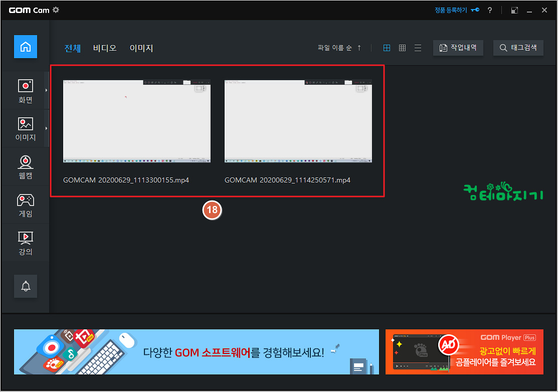Image resolution: width=558 pixels, height=392 pixels.
Task: Show the 전체 tab
Action: point(73,48)
